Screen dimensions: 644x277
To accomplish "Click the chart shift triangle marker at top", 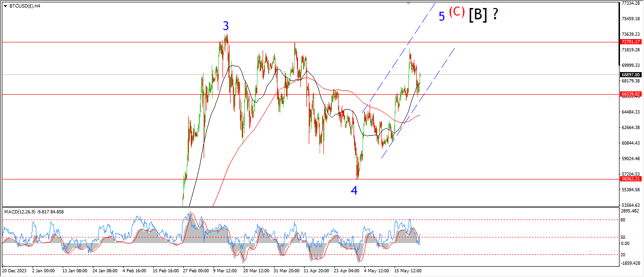I will 409,3.
